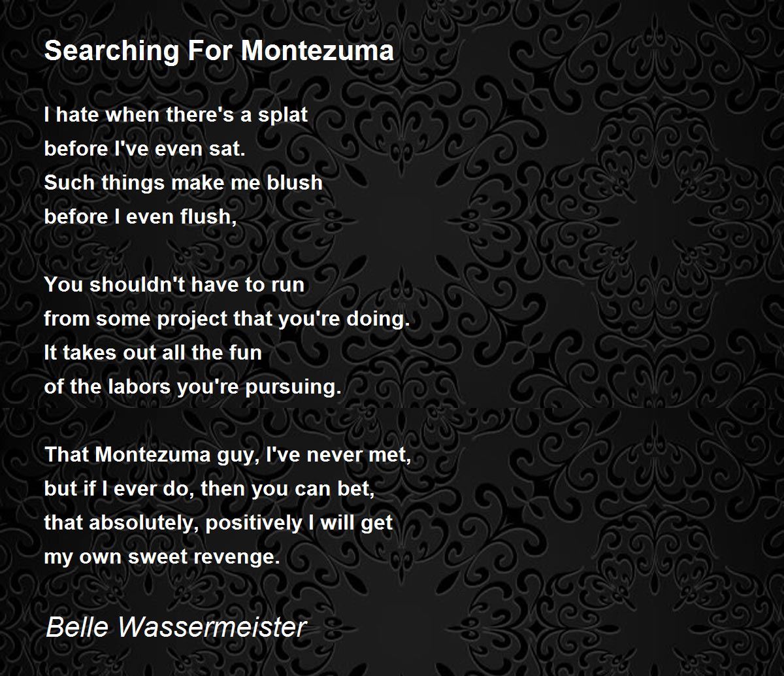Image resolution: width=784 pixels, height=676 pixels.
Task: Click the author name Belle Wassermeister
Action: pos(176,627)
